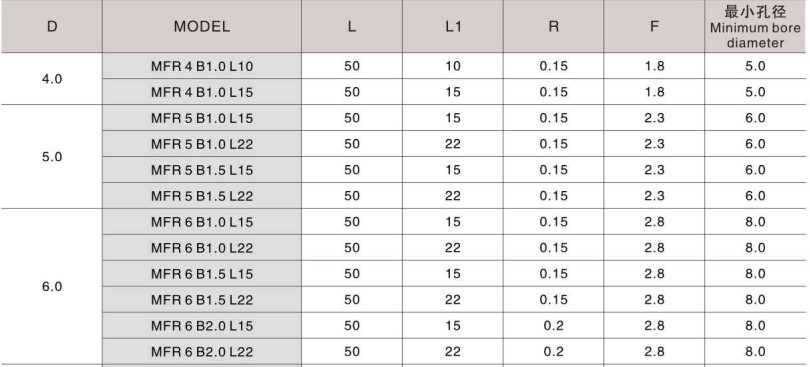Click the Minimum bore diameter header
Image resolution: width=810 pixels, height=367 pixels.
(x=755, y=26)
